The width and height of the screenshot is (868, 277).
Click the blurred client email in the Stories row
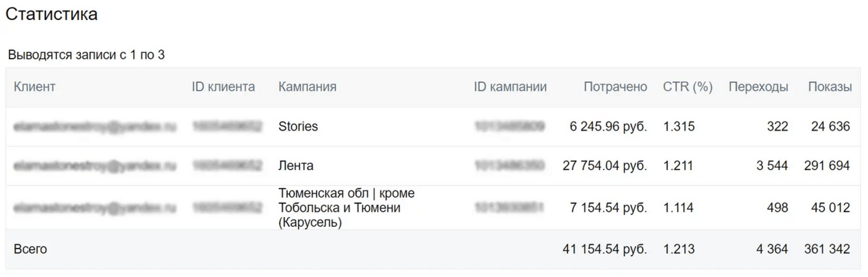coord(95,126)
